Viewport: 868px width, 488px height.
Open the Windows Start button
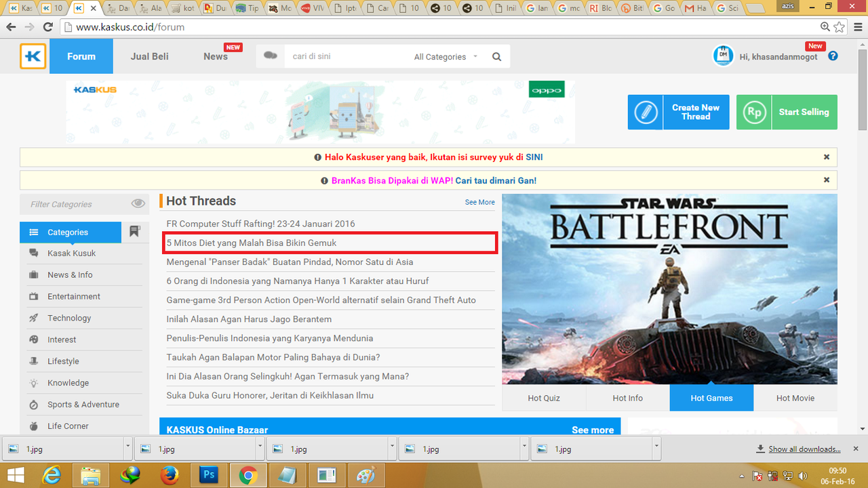pos(15,475)
